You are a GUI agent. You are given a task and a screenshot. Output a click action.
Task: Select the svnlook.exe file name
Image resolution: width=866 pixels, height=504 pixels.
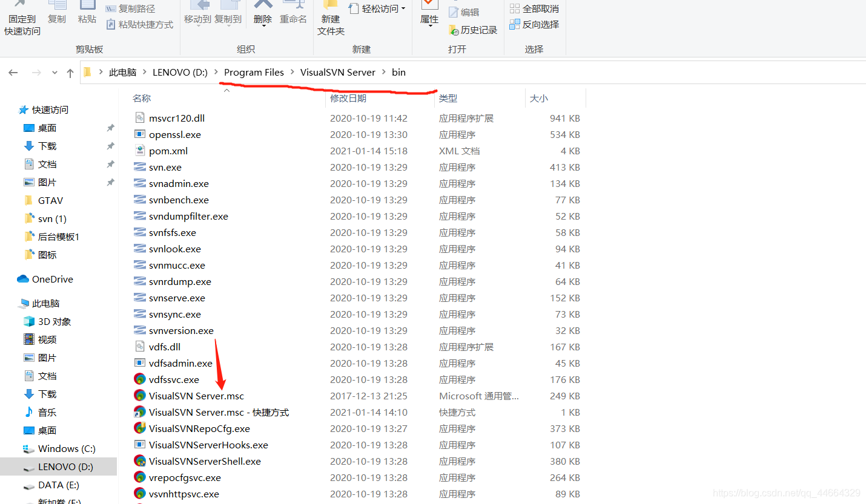coord(175,249)
